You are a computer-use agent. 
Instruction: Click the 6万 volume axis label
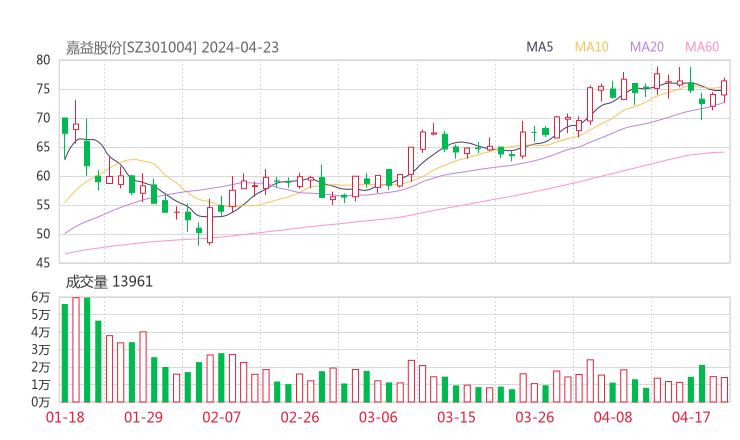pyautogui.click(x=41, y=297)
